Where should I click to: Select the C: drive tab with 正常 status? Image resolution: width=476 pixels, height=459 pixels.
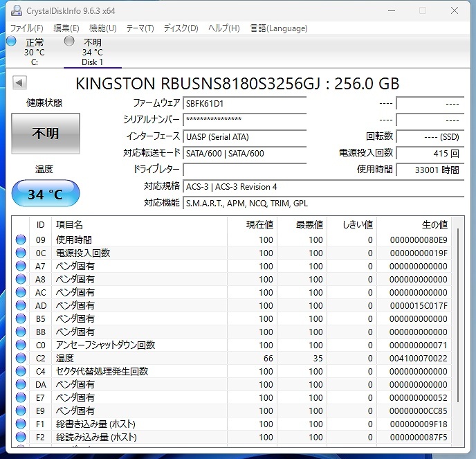click(35, 52)
